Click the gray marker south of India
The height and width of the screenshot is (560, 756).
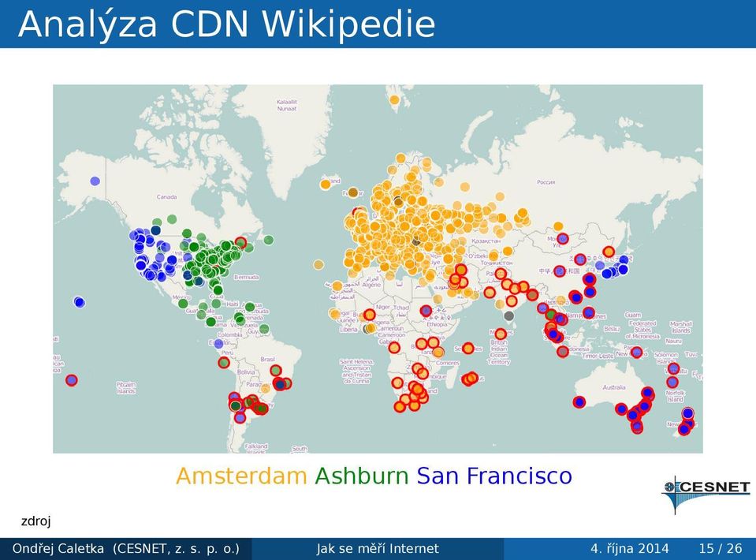click(x=509, y=316)
